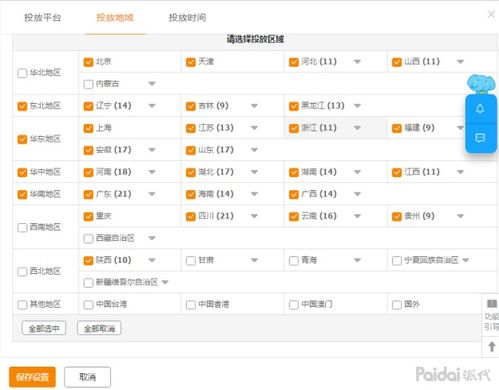Select the 投放地域 tab

[x=115, y=18]
